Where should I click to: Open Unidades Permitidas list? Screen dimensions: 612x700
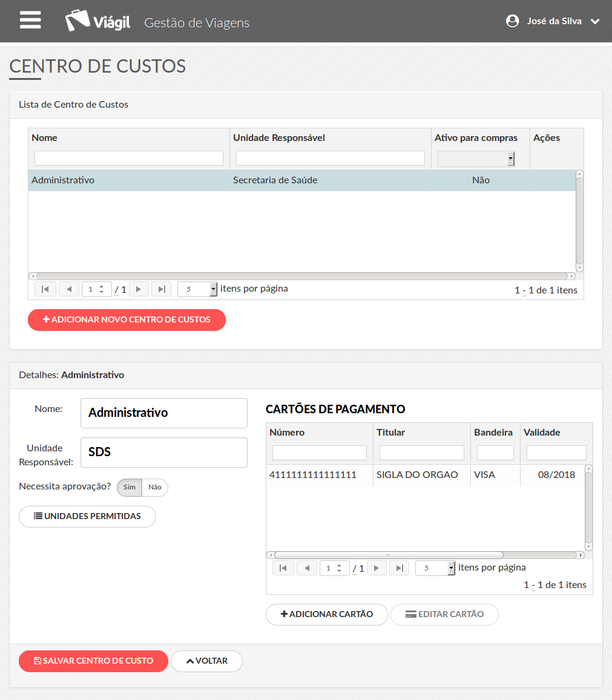coord(88,517)
